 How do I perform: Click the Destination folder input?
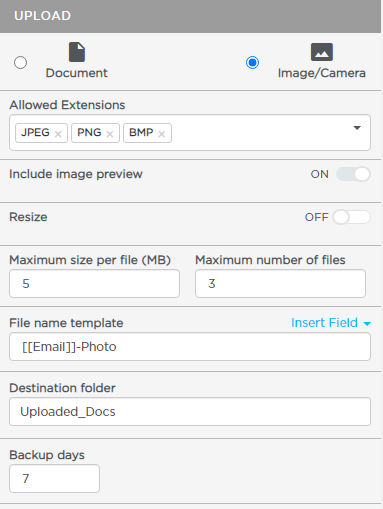point(190,412)
